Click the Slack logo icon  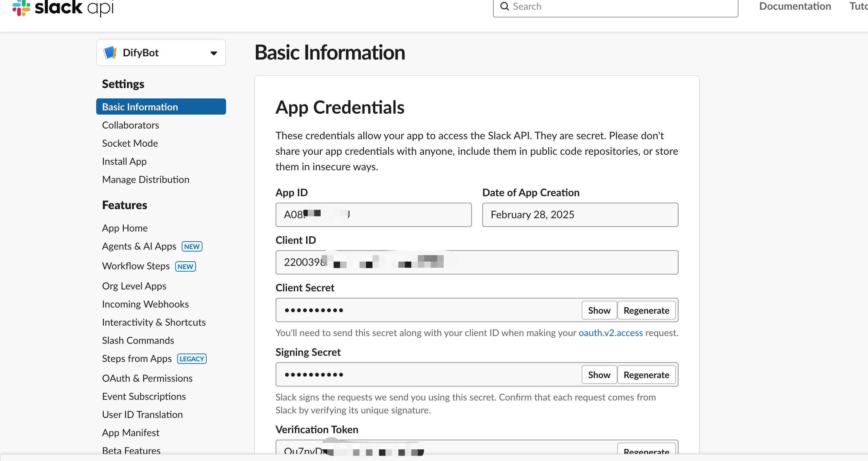tap(21, 7)
